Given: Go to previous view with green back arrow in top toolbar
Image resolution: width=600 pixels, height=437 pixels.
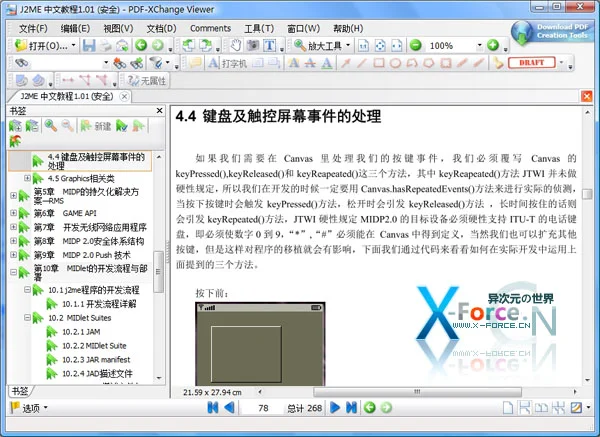Looking at the screenshot, I should [x=141, y=46].
